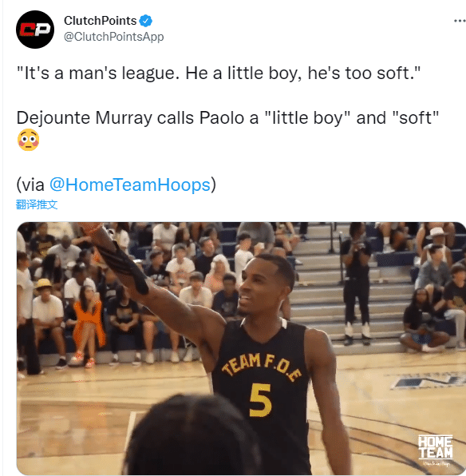Click the dark-haired head in video foreground
Image resolution: width=466 pixels, height=476 pixels.
194,435
